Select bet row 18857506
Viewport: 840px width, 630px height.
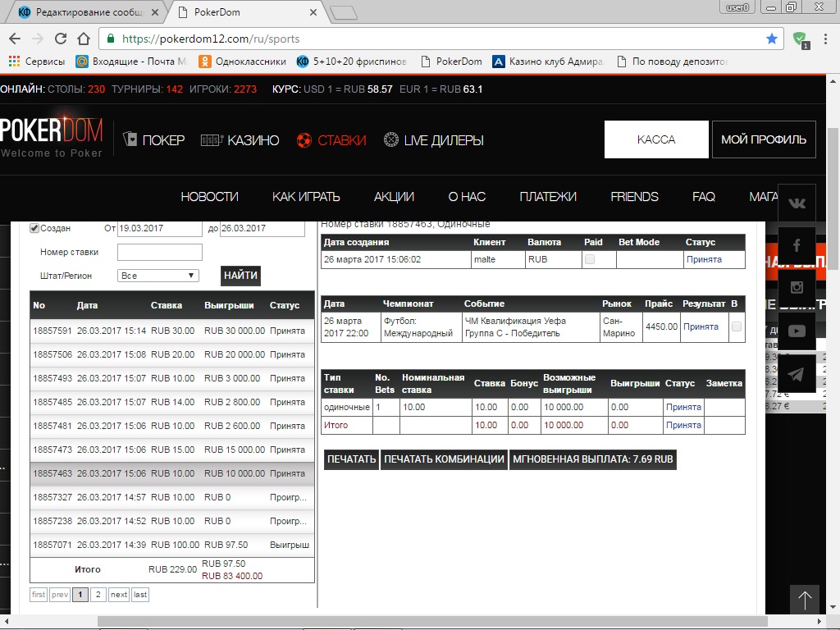pos(172,354)
